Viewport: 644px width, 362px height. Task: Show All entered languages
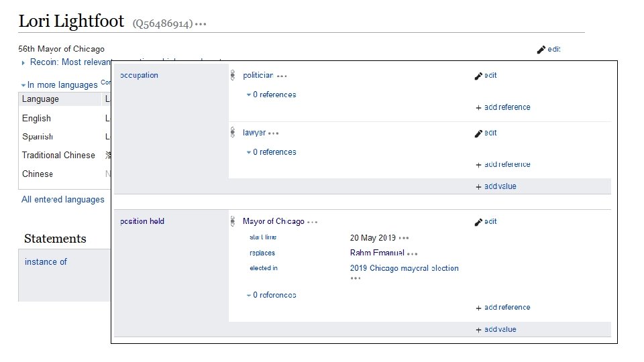[x=63, y=199]
